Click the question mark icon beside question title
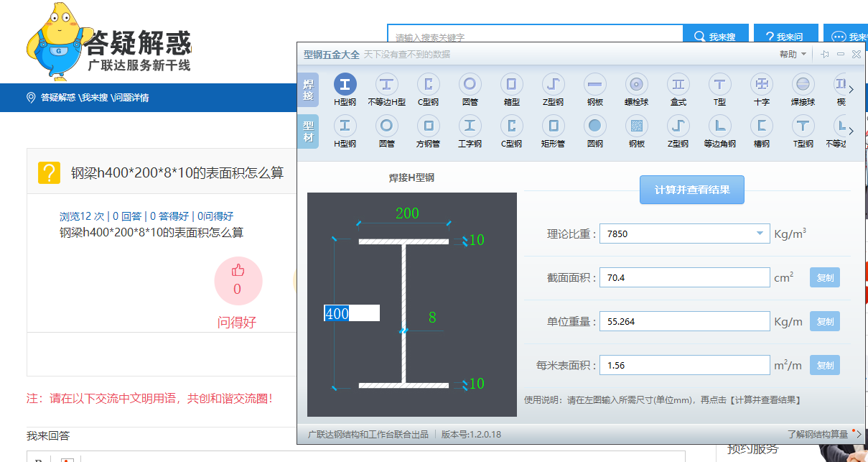This screenshot has height=462, width=868. tap(49, 172)
